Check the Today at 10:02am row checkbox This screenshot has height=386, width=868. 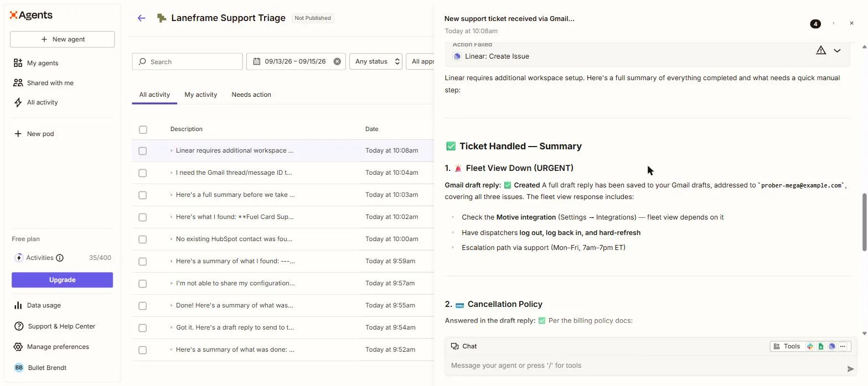[143, 217]
